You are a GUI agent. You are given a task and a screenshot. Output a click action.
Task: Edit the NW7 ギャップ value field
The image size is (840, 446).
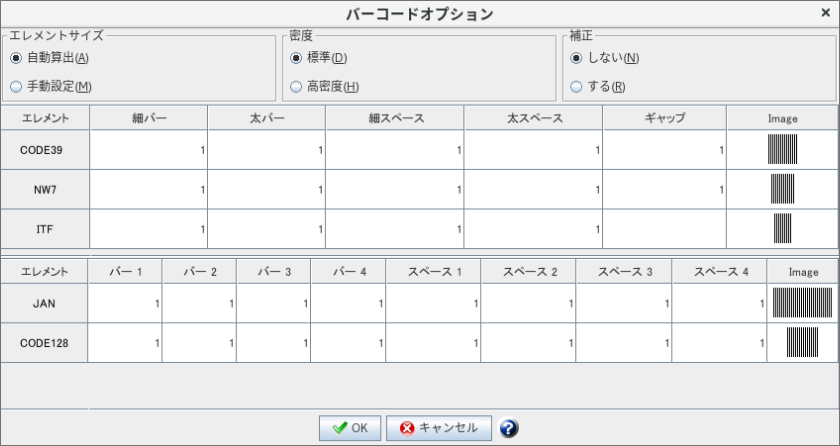[x=664, y=189]
